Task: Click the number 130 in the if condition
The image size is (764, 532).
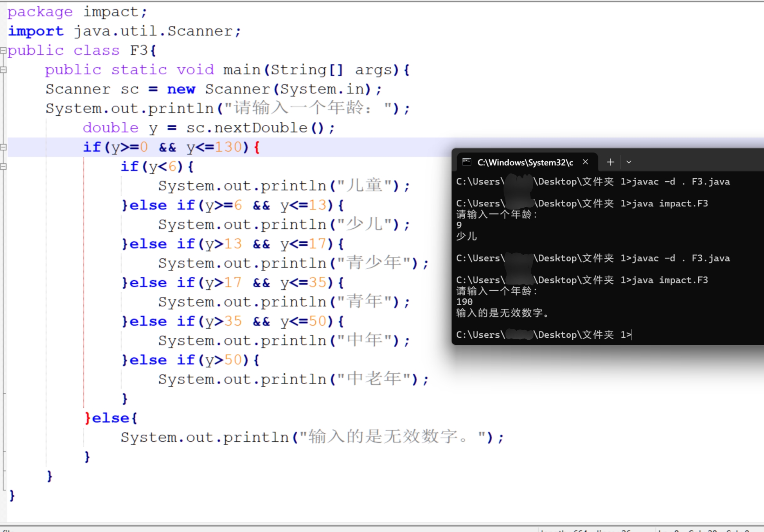Action: click(x=228, y=147)
